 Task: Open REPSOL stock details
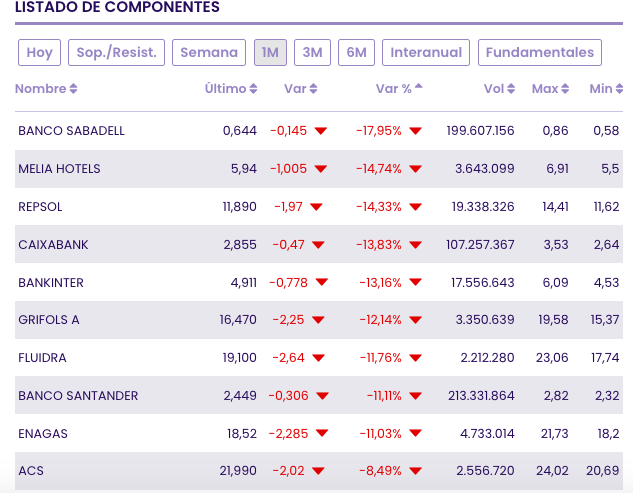(x=40, y=207)
